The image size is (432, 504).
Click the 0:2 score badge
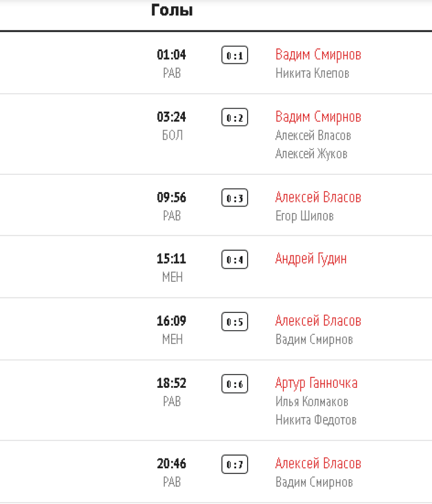pyautogui.click(x=234, y=117)
